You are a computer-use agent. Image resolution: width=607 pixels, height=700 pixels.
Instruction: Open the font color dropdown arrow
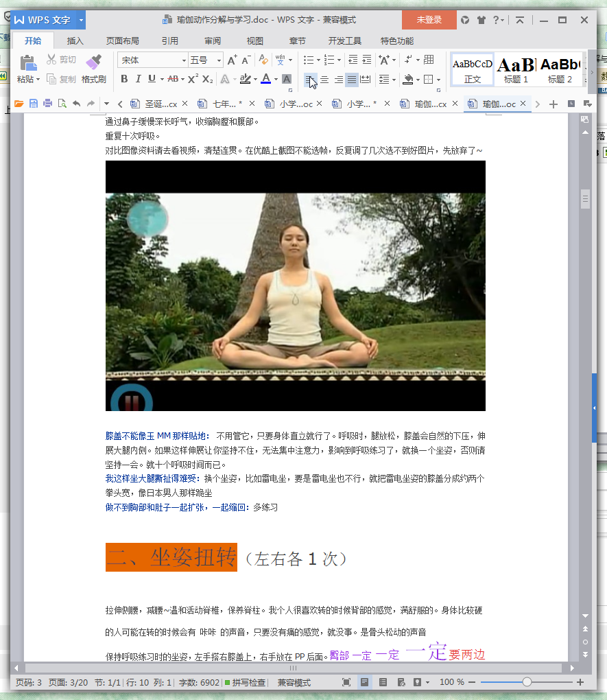tap(276, 80)
